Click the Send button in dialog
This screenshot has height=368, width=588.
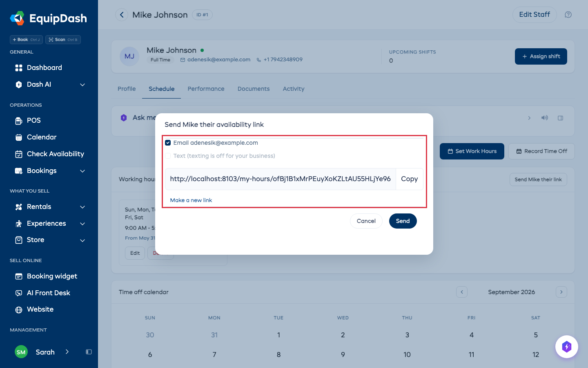coord(403,221)
